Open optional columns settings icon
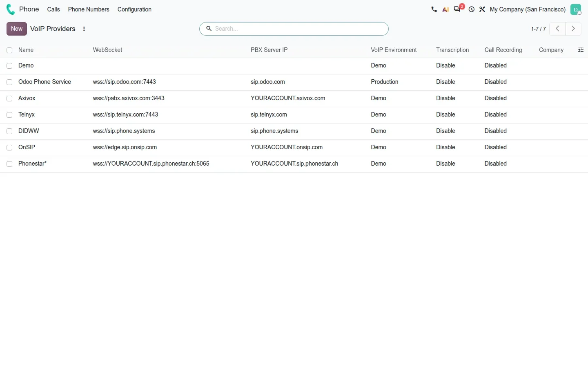 pyautogui.click(x=581, y=50)
